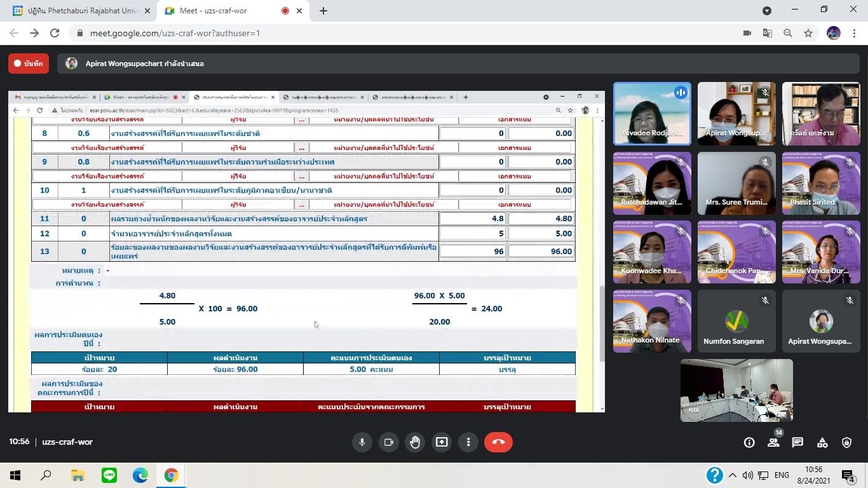Screen dimensions: 868x488
Task: Open the Activities panel icon
Action: (822, 443)
